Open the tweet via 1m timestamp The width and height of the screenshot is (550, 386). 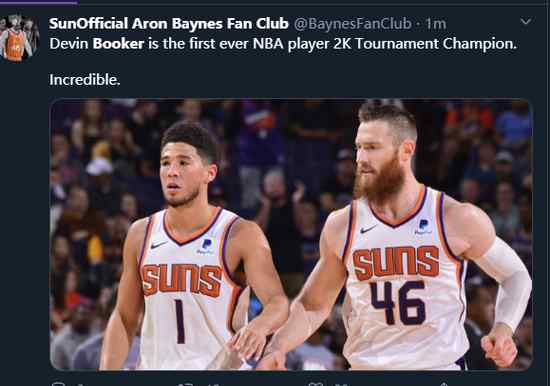pyautogui.click(x=435, y=24)
